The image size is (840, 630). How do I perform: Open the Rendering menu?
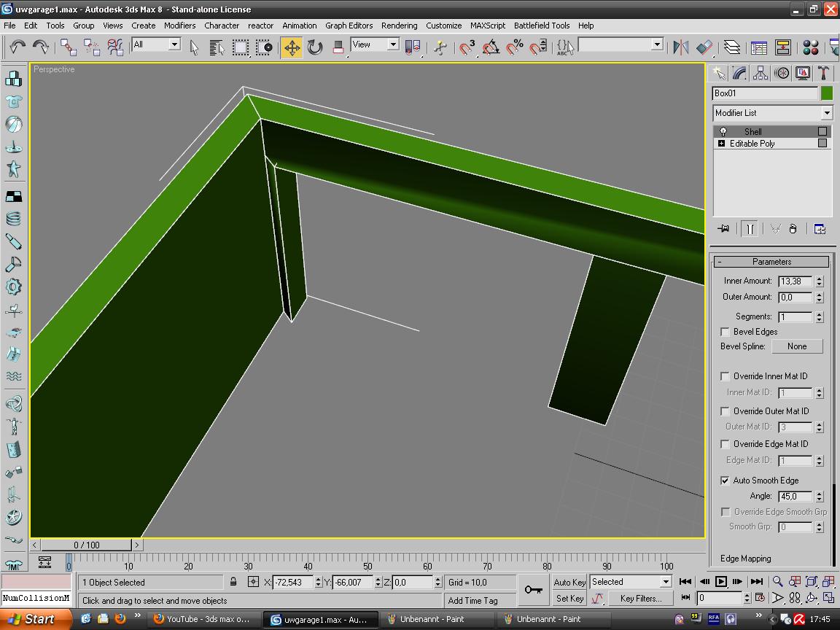click(x=399, y=26)
